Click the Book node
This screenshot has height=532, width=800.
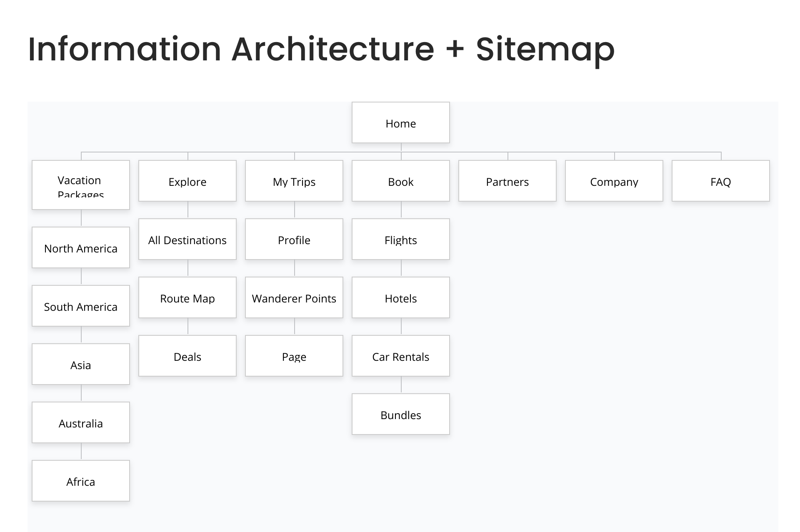(x=401, y=181)
